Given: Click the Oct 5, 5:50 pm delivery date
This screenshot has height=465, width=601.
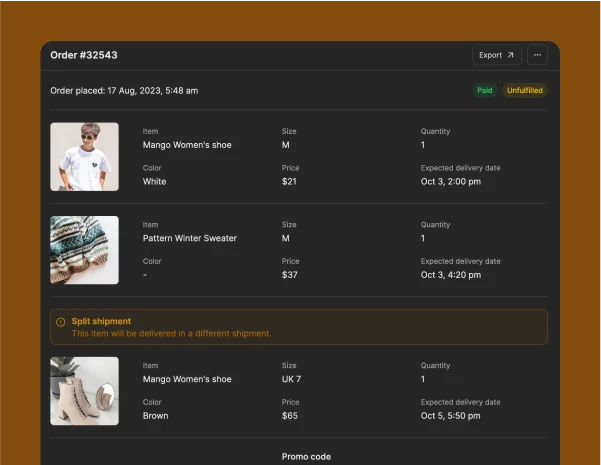Looking at the screenshot, I should (x=450, y=416).
